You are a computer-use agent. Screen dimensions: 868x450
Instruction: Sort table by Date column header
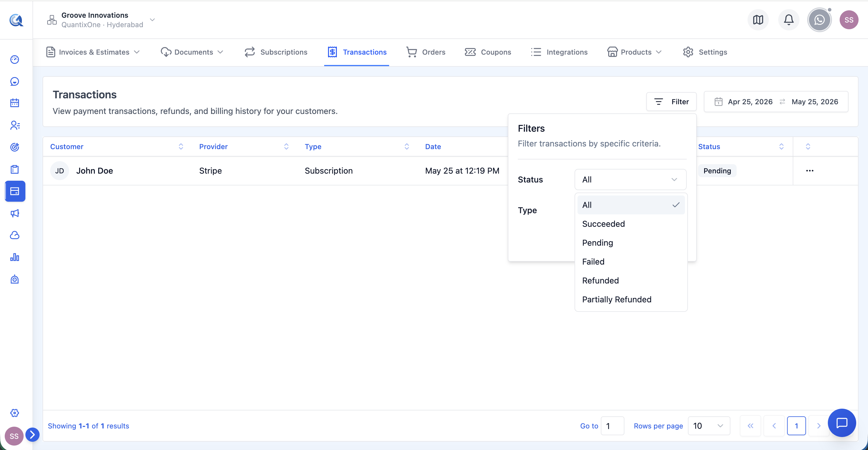click(433, 146)
